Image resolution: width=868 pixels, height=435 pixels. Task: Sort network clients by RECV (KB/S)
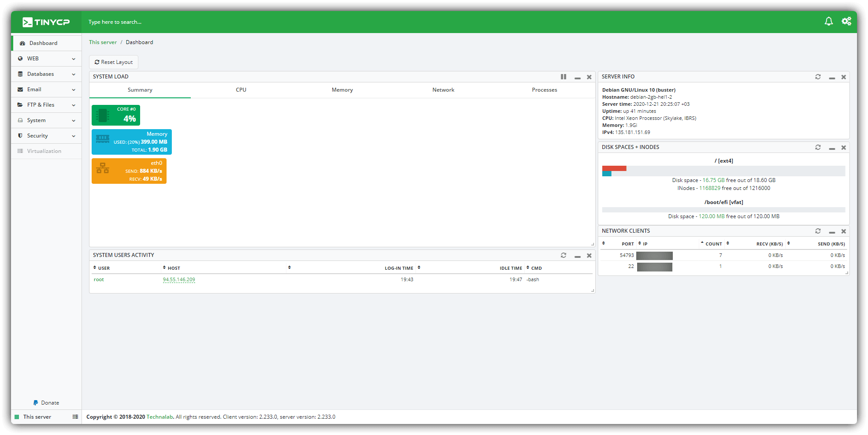click(770, 244)
